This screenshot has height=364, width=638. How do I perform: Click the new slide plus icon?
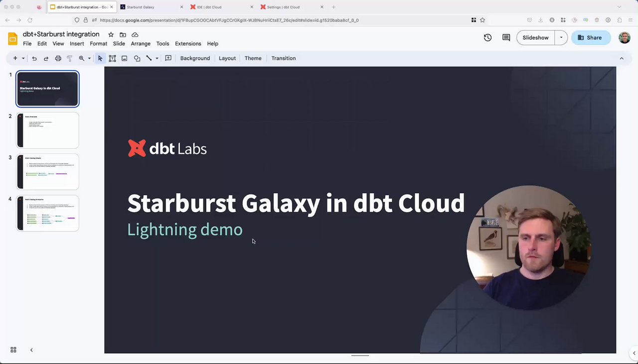click(x=15, y=58)
